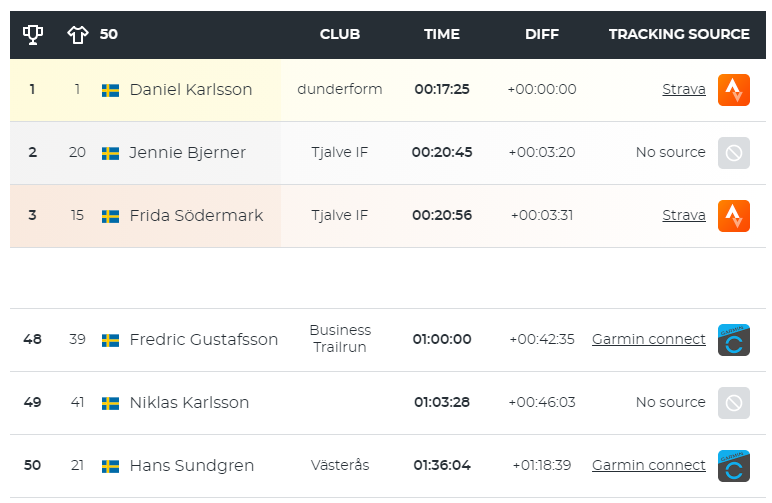Open Hans Sundgren's Garmin connect icon
The image size is (772, 503).
pos(734,466)
